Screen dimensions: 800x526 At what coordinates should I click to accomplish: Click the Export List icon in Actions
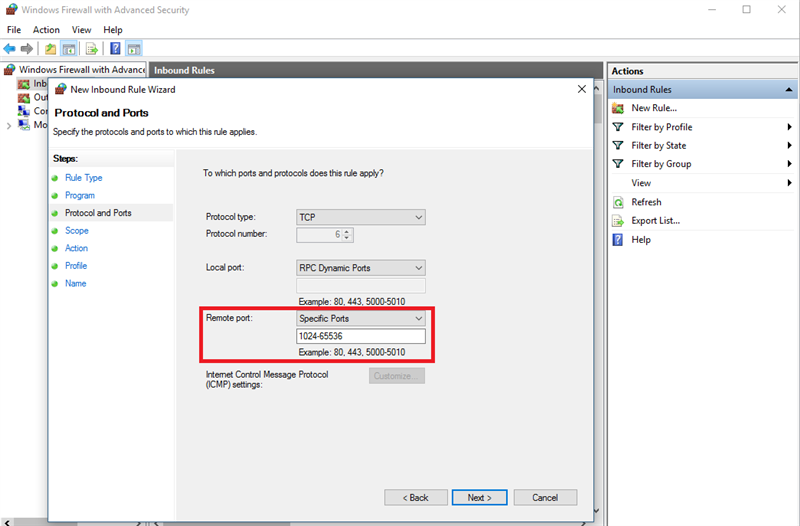pyautogui.click(x=618, y=221)
